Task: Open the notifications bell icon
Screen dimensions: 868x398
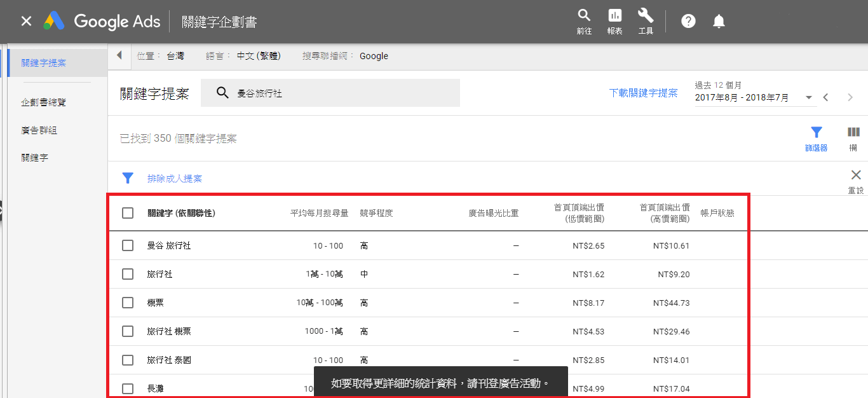Action: pos(719,22)
